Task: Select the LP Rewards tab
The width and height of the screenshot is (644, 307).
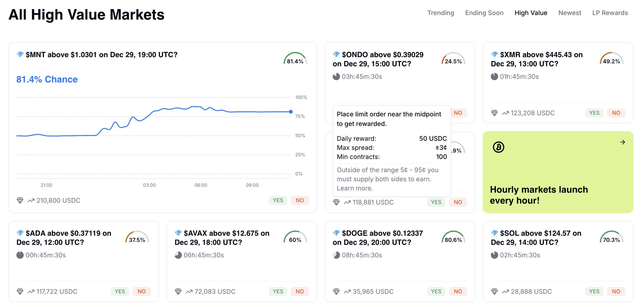Action: pos(610,13)
